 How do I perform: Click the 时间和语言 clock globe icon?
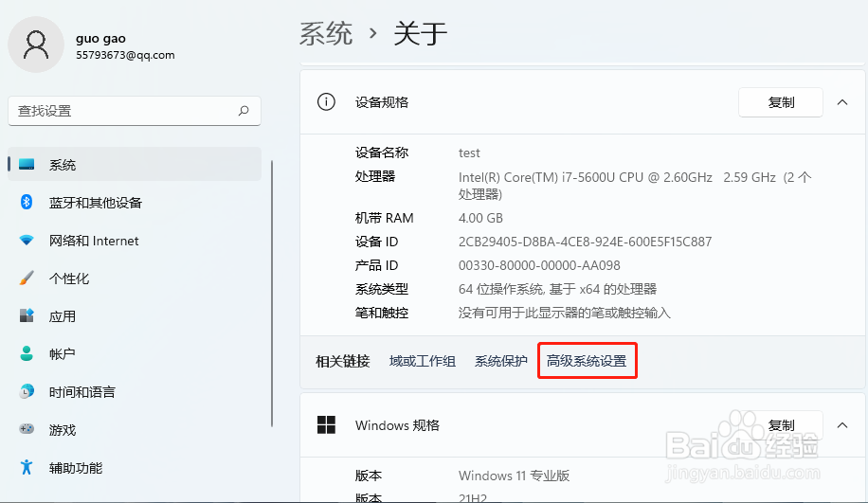coord(27,391)
